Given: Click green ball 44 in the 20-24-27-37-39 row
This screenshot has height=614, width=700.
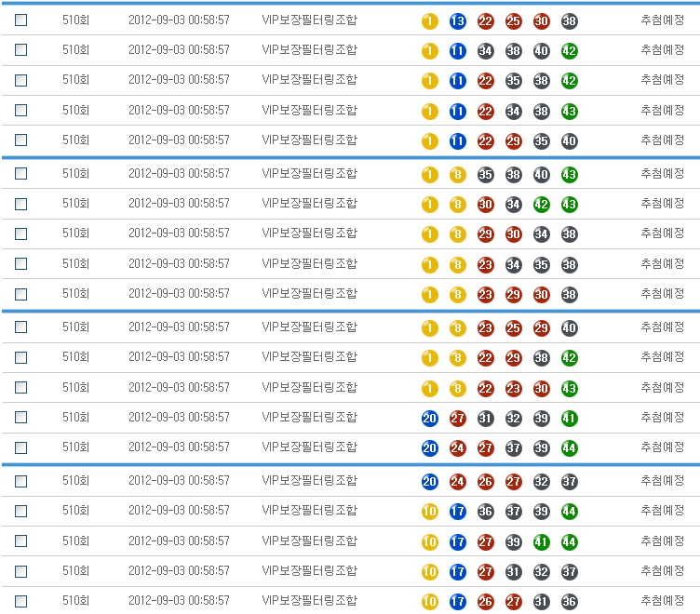Looking at the screenshot, I should point(570,448).
